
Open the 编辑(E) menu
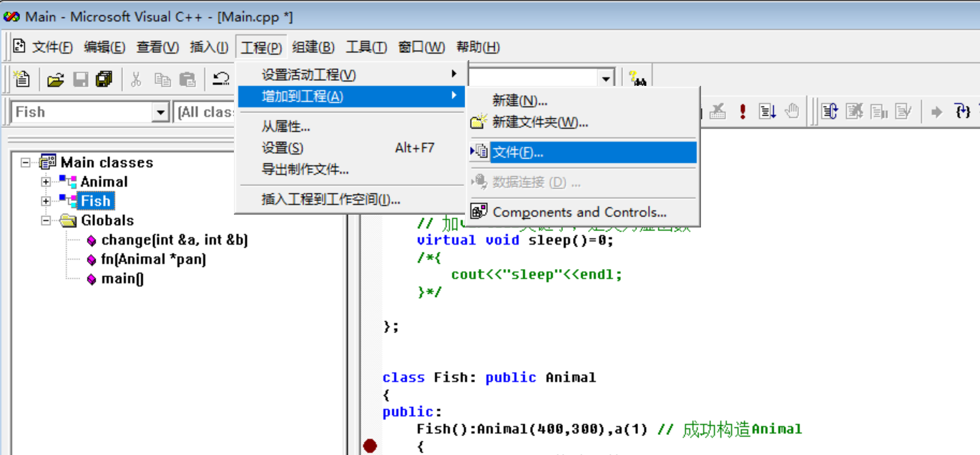click(x=104, y=47)
